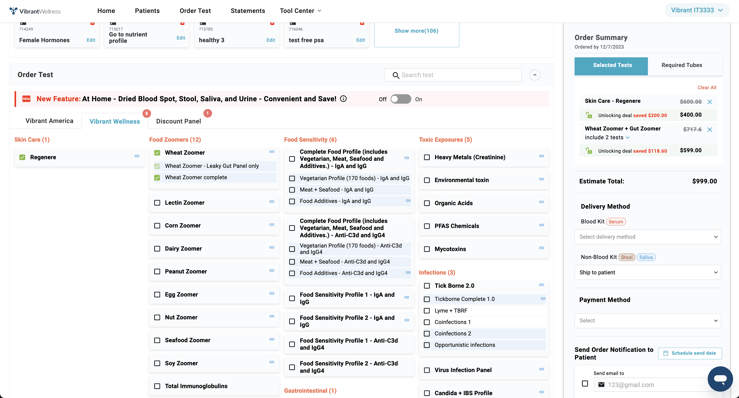
Task: Click the details icon for Nut Zoomer
Action: point(272,316)
